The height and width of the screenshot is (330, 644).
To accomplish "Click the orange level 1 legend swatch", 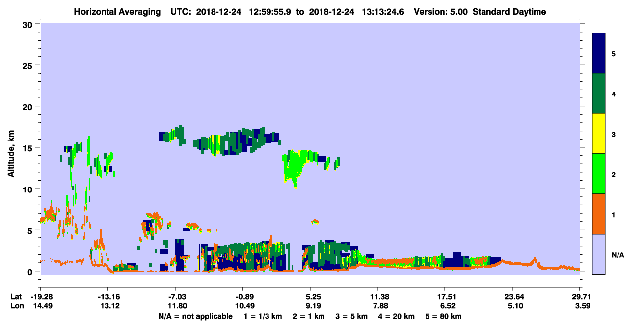I will coord(599,214).
